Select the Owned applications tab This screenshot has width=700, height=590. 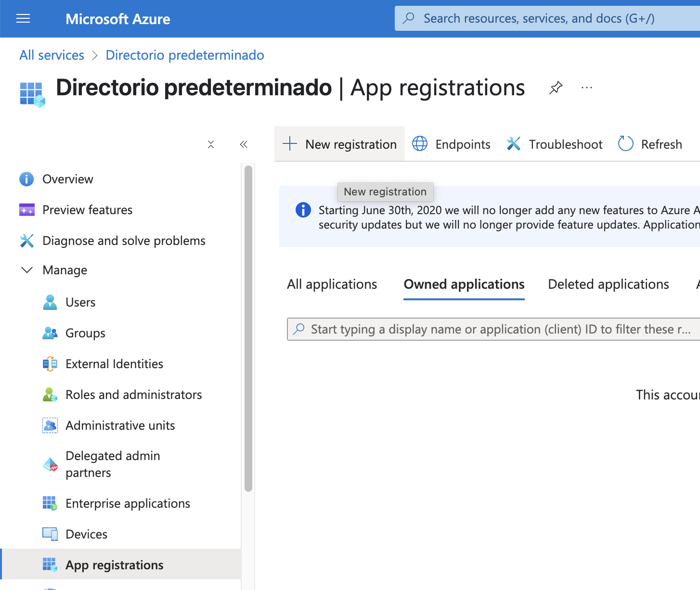[x=464, y=284]
